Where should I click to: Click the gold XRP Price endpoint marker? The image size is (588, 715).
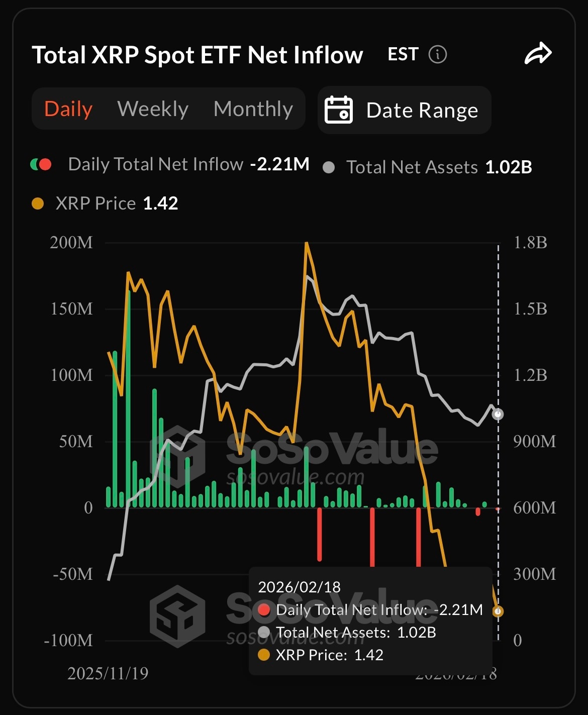click(498, 611)
